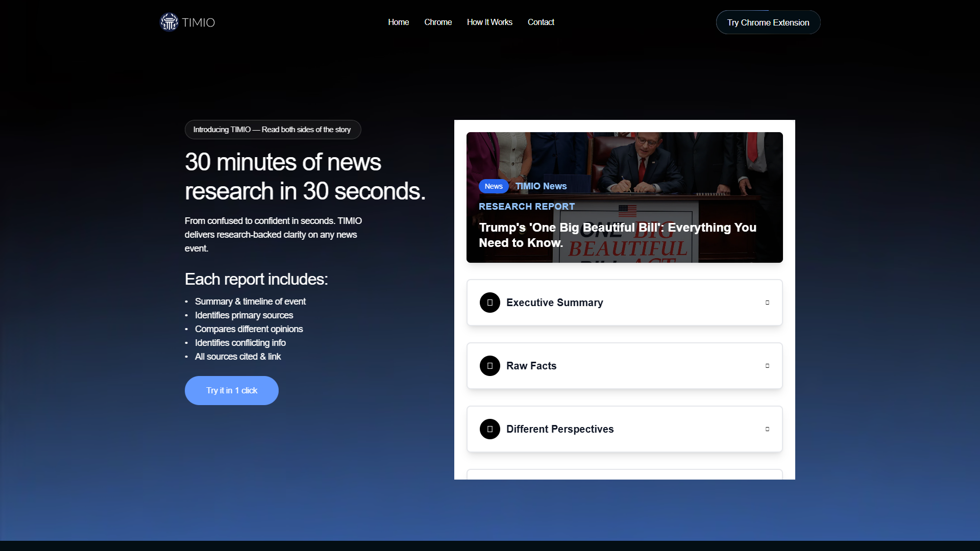Viewport: 980px width, 551px height.
Task: Expand the Raw Facts chevron
Action: (x=767, y=366)
